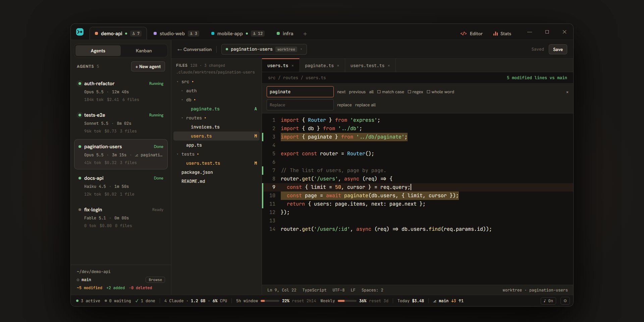The image size is (644, 322).
Task: Click the main branch status entry
Action: (x=448, y=301)
